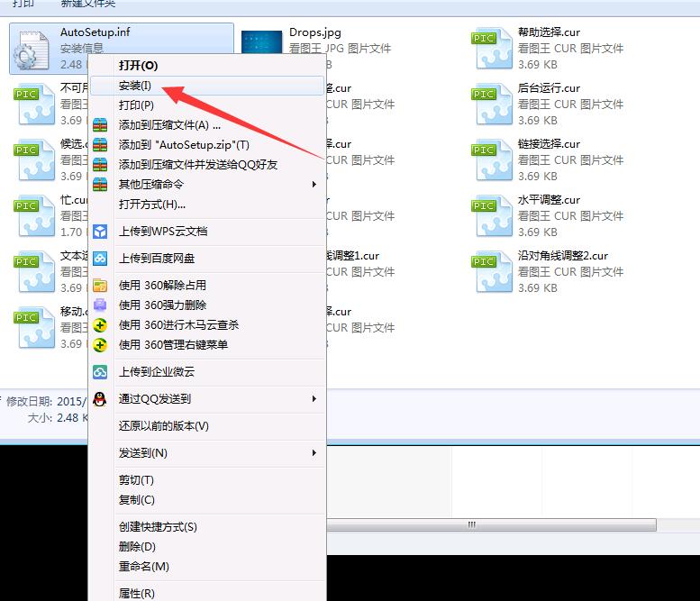
Task: Click the WPS cloud upload icon
Action: (x=101, y=232)
